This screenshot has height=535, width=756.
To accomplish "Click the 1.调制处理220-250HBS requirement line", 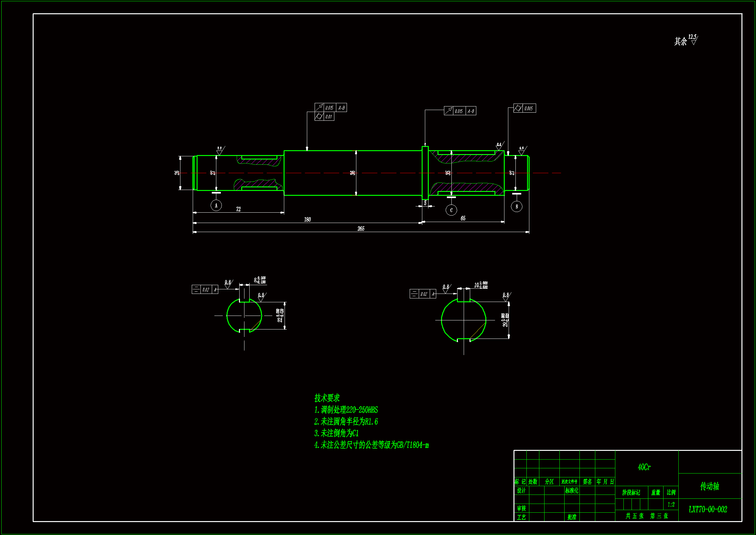I will [x=346, y=410].
